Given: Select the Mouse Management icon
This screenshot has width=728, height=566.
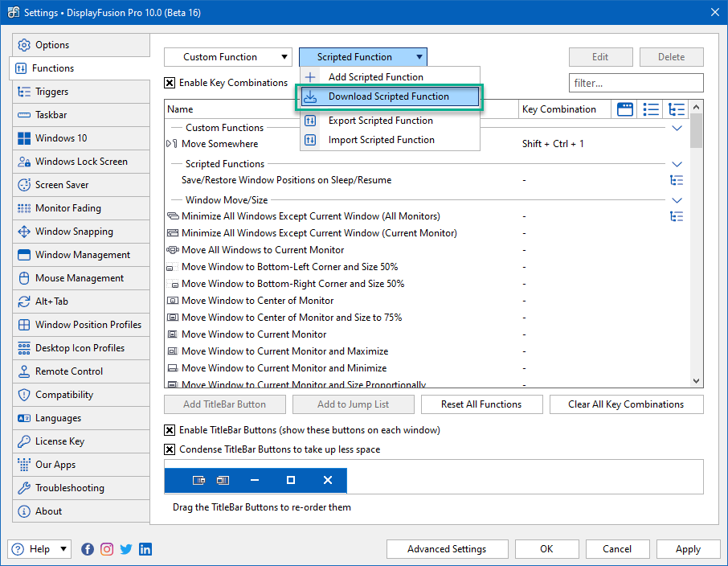Looking at the screenshot, I should [x=23, y=278].
